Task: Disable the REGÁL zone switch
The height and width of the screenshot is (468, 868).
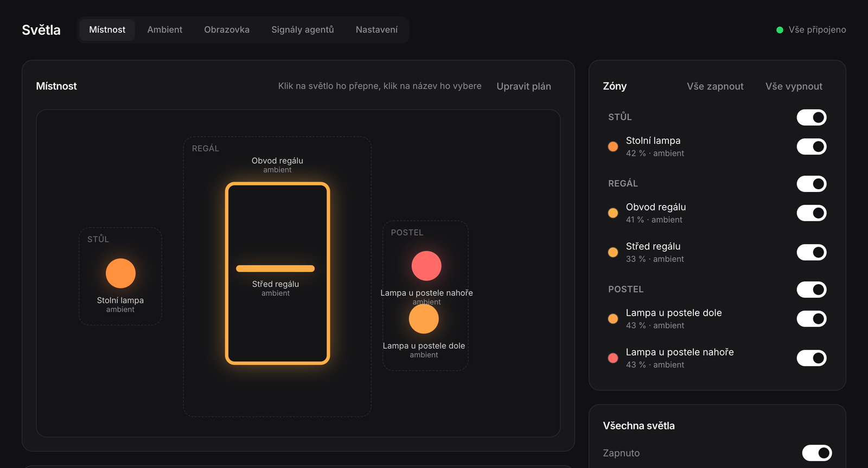Action: (812, 184)
